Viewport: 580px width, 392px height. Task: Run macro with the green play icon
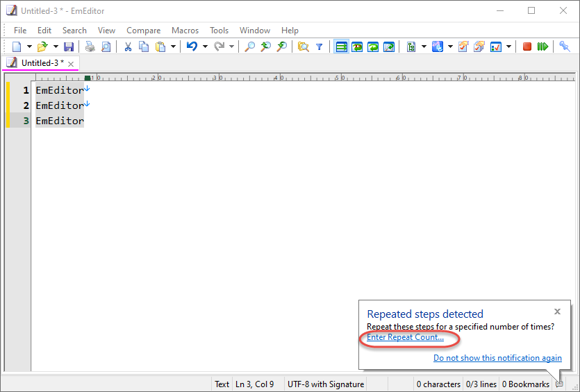542,47
